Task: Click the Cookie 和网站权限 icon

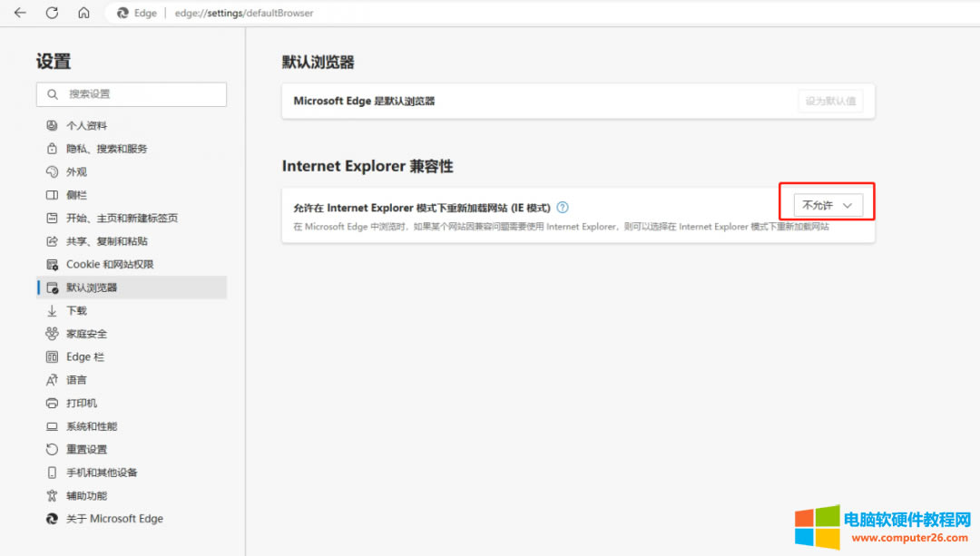Action: [52, 264]
